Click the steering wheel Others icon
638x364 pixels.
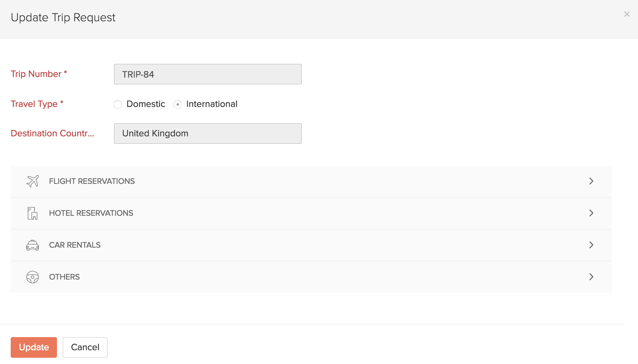coord(33,277)
